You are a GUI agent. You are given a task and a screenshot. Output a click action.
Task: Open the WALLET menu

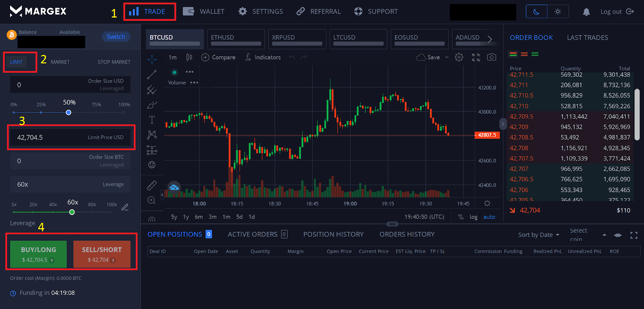pyautogui.click(x=204, y=12)
